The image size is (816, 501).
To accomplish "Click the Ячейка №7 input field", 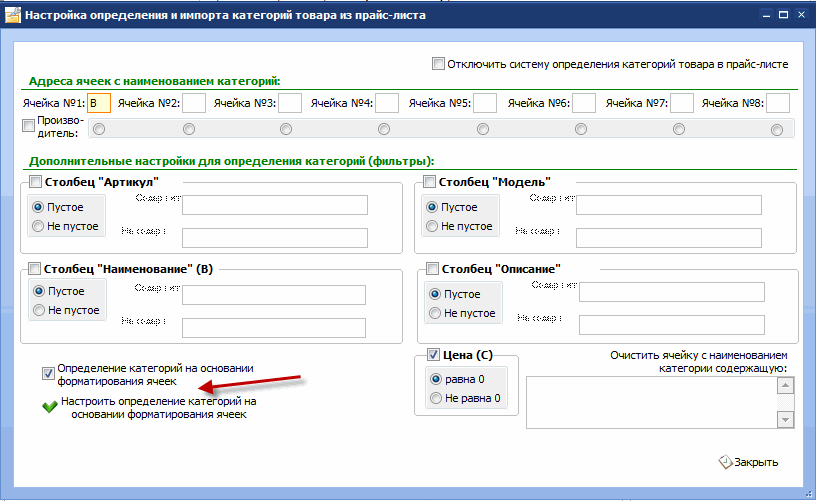I will 682,103.
